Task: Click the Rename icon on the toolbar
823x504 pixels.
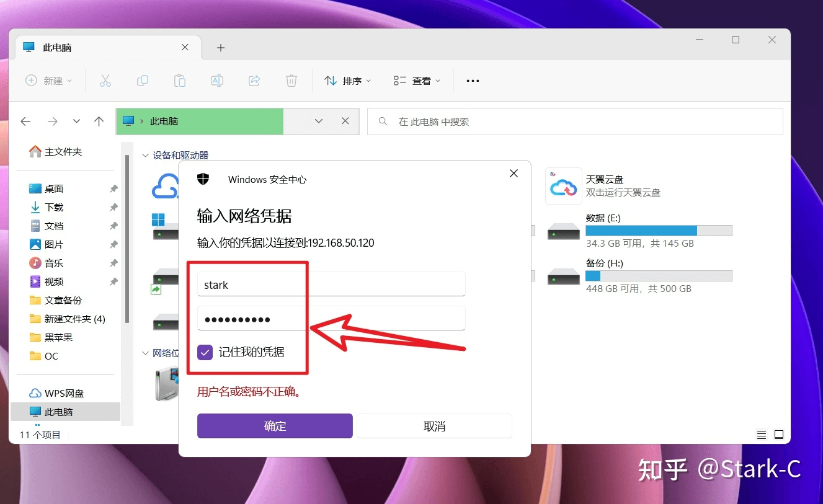Action: (x=217, y=80)
